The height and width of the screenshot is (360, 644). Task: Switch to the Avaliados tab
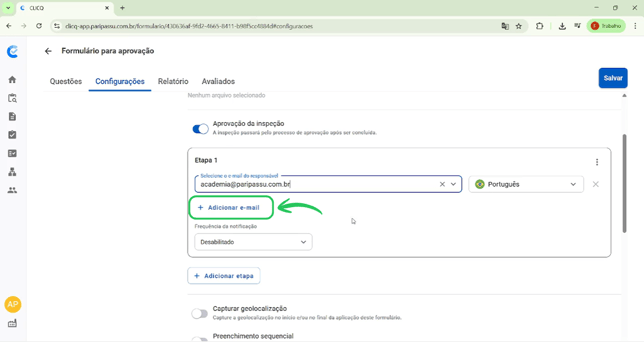[x=218, y=81]
